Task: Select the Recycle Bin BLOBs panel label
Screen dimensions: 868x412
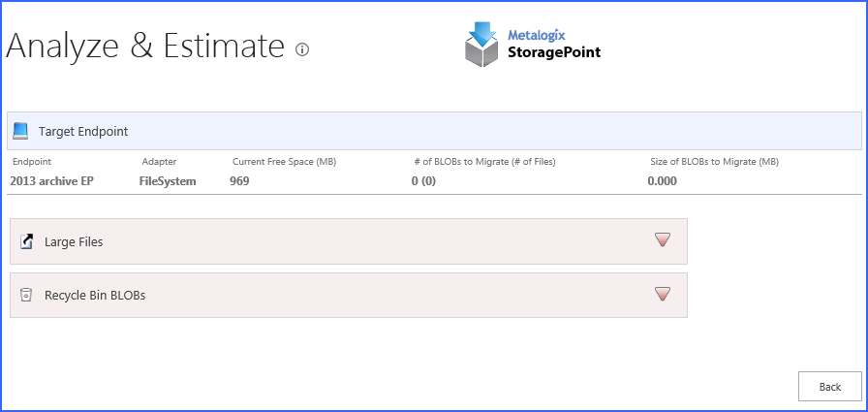Action: 95,295
